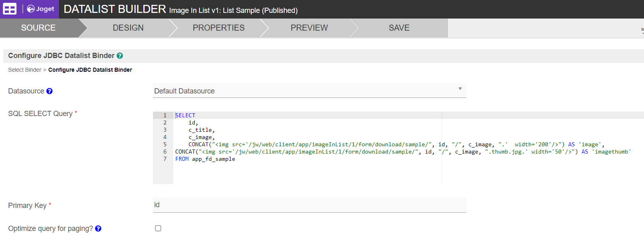Click the undo arrow at far right

click(642, 31)
